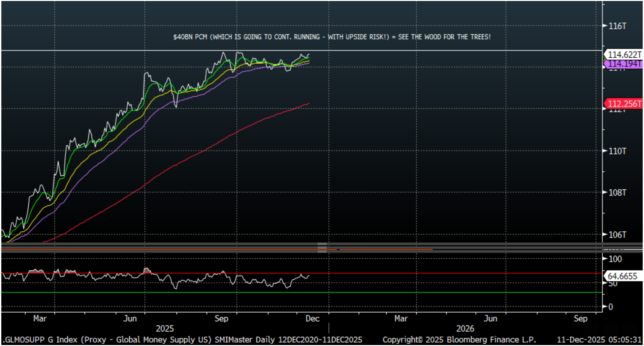644x346 pixels.
Task: Click the 11-Dec-2025 05:05:31 timestamp
Action: point(599,339)
